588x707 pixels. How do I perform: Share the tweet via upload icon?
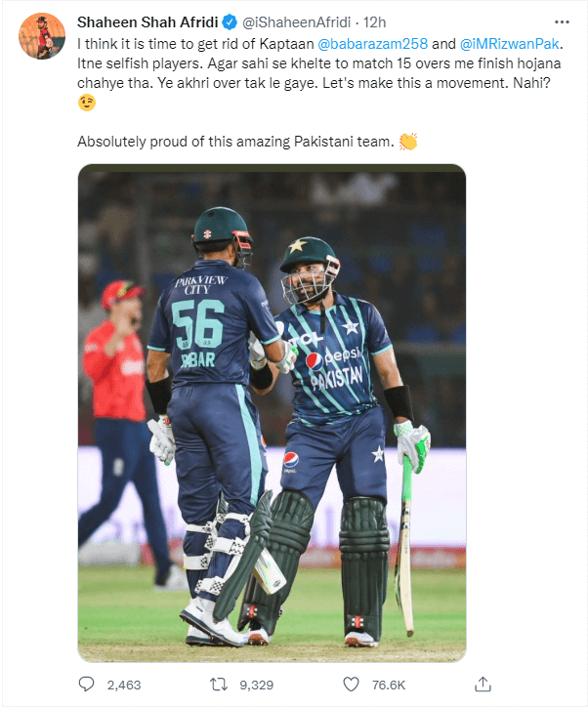[x=483, y=684]
